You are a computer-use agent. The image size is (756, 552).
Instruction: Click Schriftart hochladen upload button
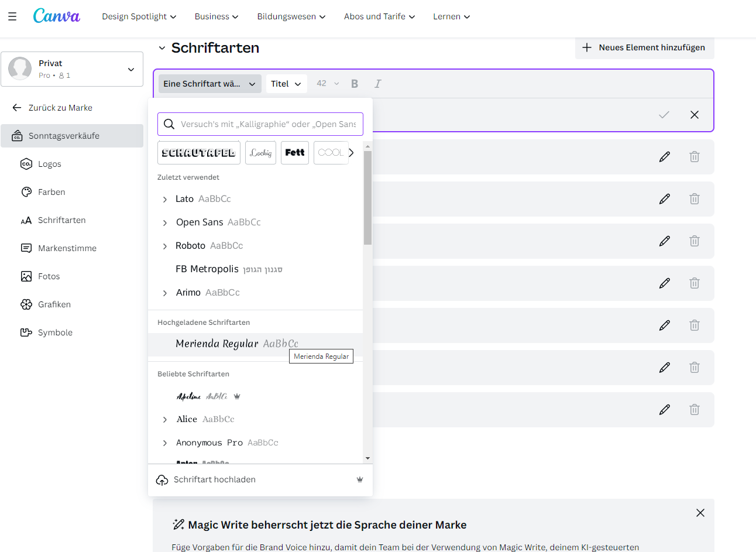[214, 479]
